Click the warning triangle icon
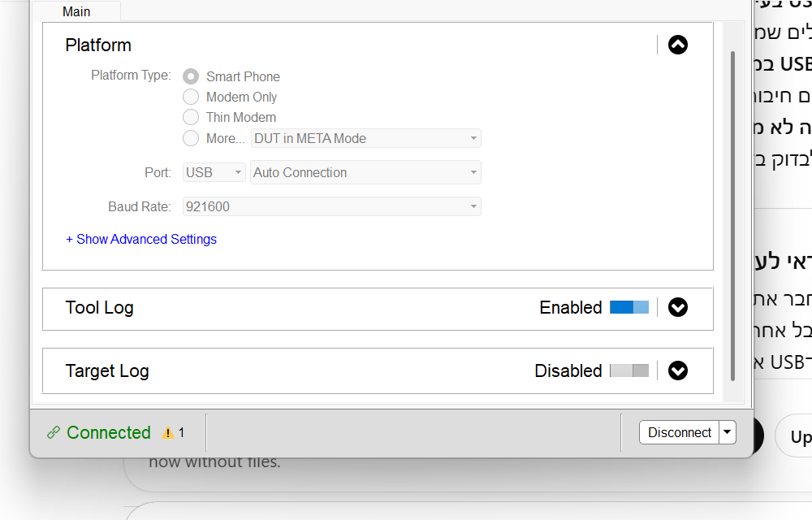Screen dimensions: 812x520 168,432
